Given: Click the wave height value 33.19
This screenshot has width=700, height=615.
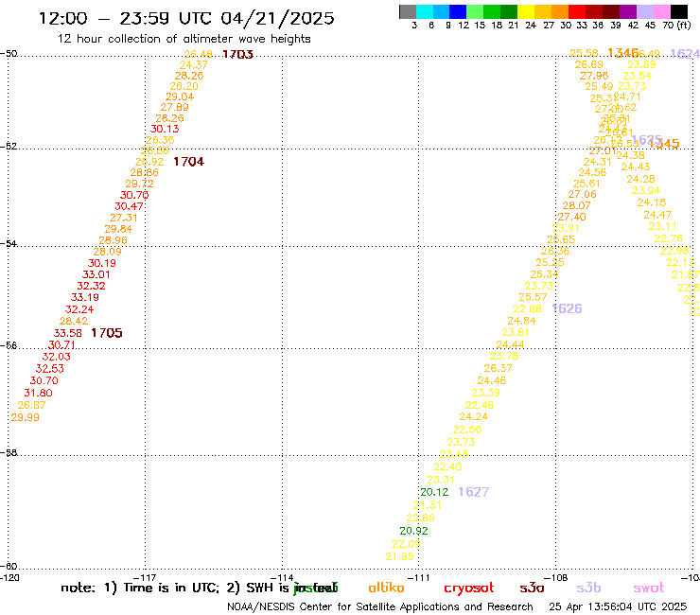Looking at the screenshot, I should click(85, 297).
